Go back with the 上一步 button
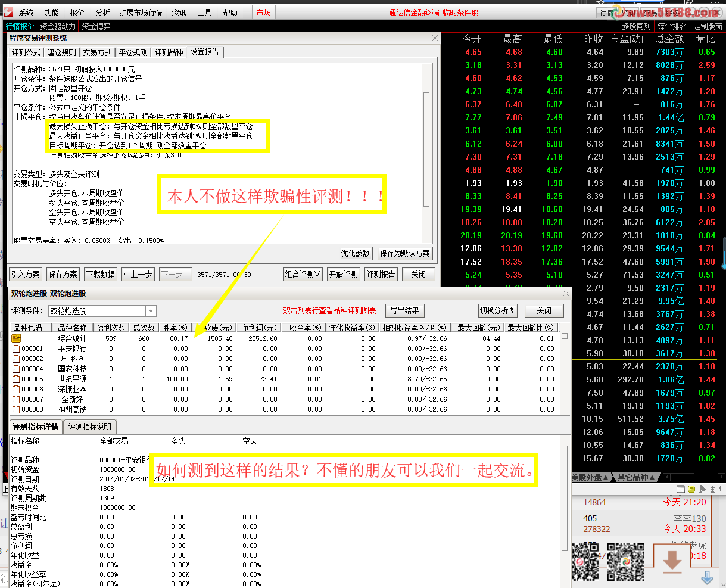The height and width of the screenshot is (588, 726). [138, 274]
